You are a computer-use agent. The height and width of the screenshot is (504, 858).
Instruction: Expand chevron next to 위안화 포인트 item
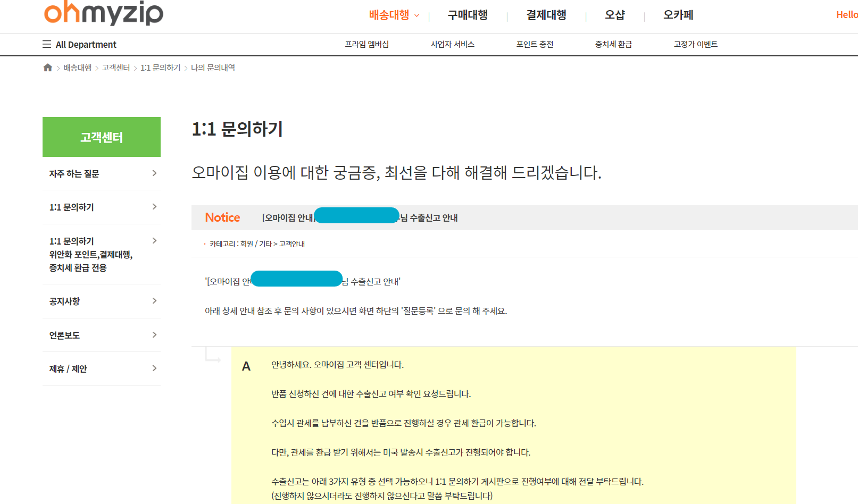[x=154, y=240]
